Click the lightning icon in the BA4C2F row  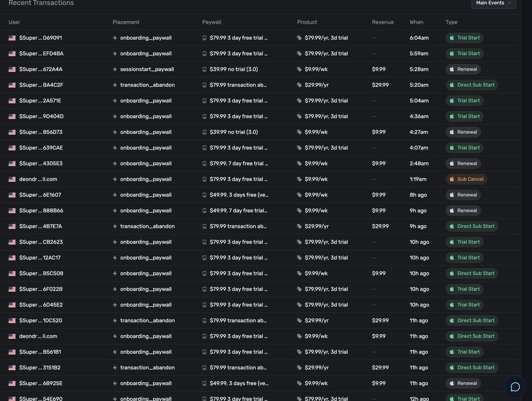pos(115,85)
